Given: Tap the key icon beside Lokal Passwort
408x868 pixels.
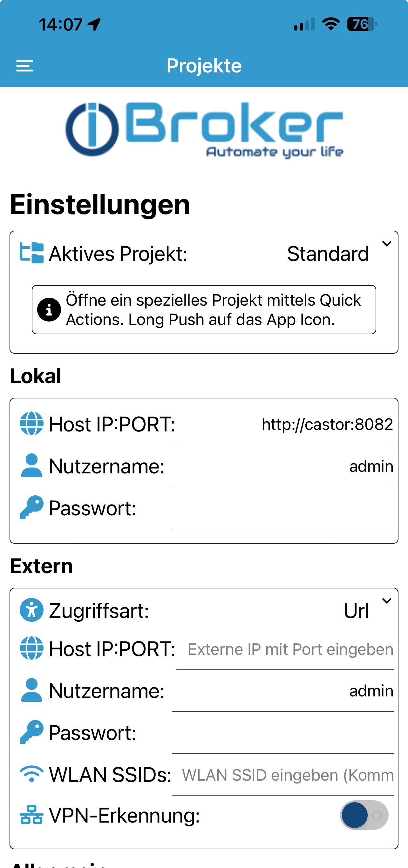Looking at the screenshot, I should (31, 507).
